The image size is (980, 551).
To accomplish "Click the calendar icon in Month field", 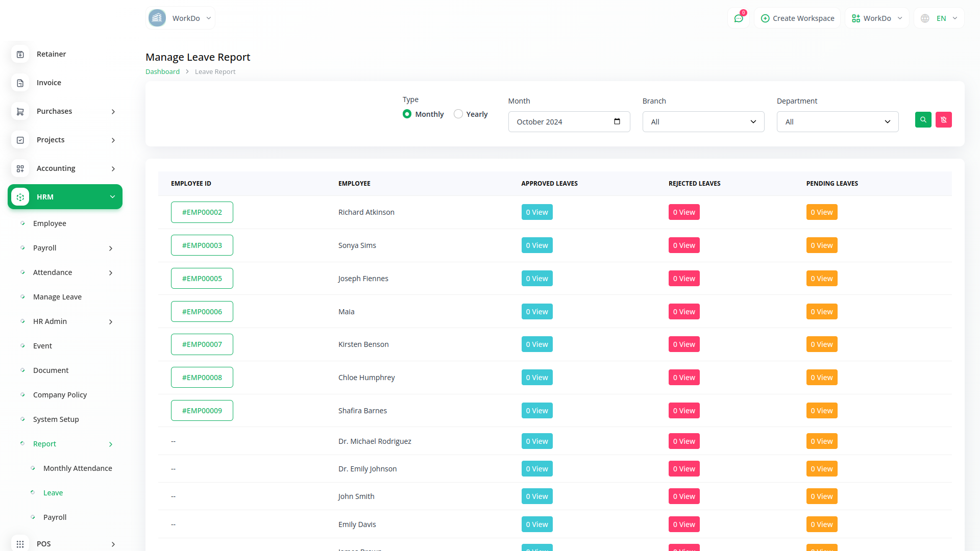I will coord(617,121).
